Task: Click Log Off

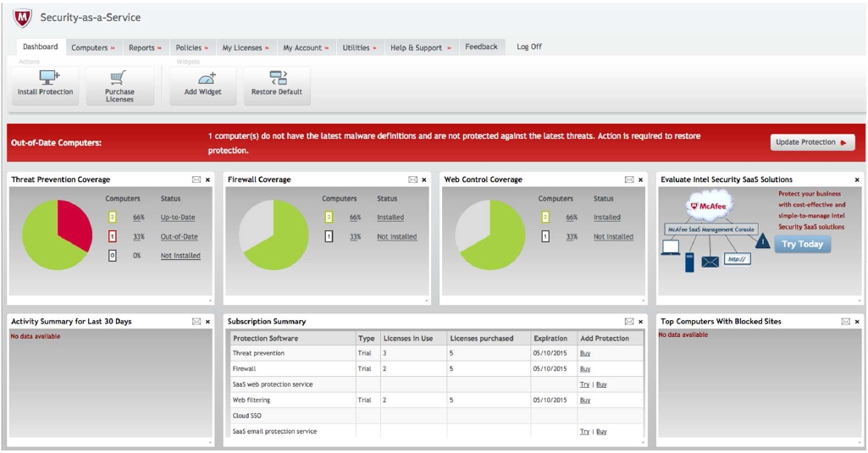Action: click(529, 47)
